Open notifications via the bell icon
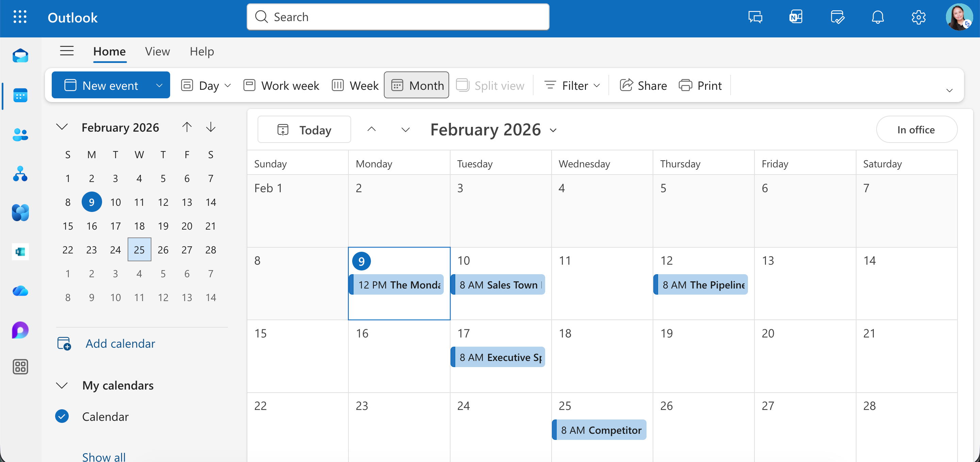This screenshot has height=462, width=980. pos(878,17)
